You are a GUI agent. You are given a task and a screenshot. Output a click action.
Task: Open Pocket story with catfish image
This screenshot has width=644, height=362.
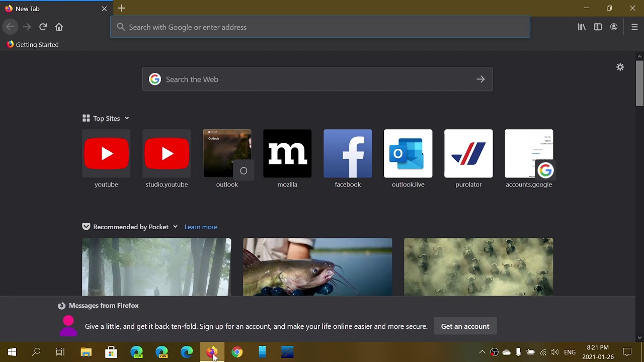317,267
